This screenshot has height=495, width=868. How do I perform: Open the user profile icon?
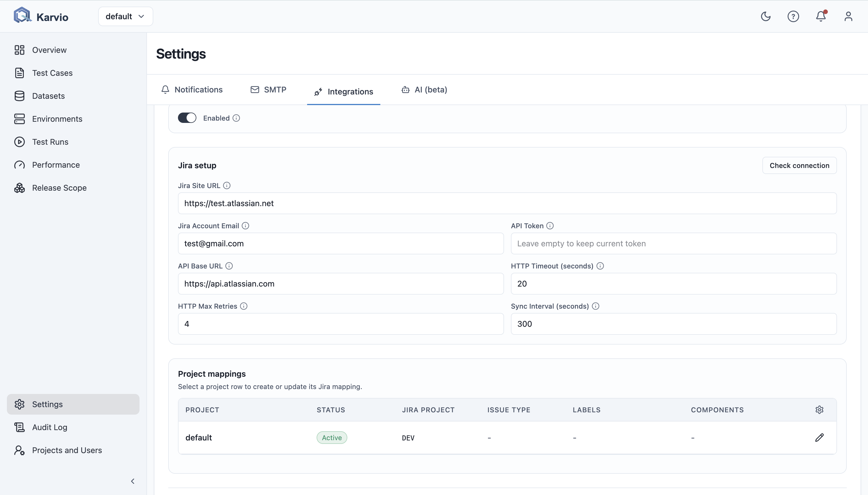tap(848, 16)
